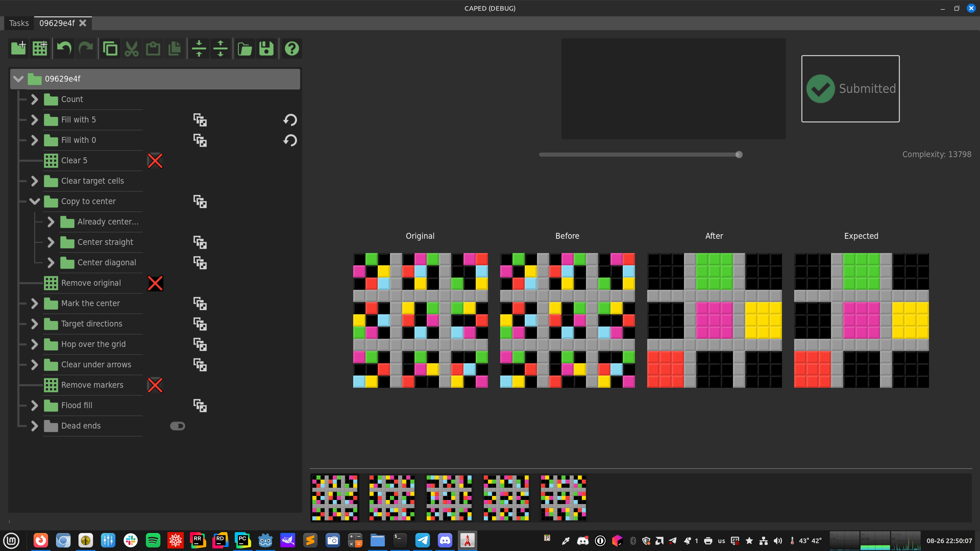
Task: Select the Remove original step
Action: 91,283
